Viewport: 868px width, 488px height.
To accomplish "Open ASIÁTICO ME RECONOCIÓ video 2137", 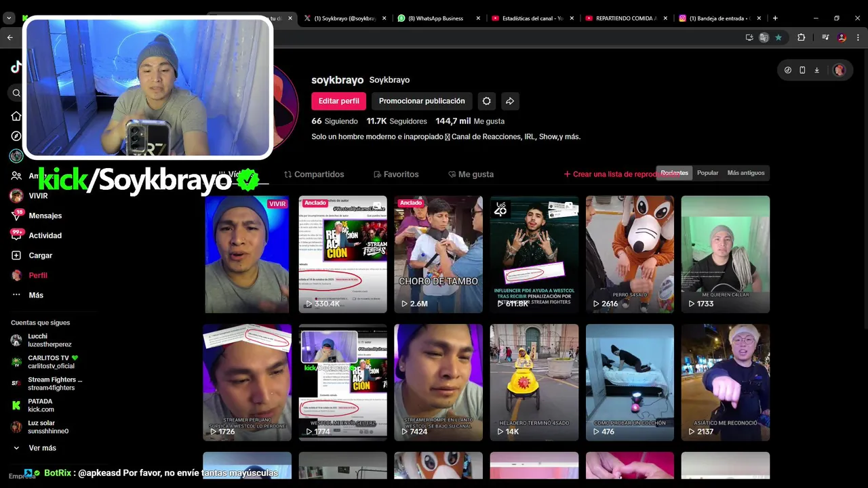I will [x=726, y=382].
